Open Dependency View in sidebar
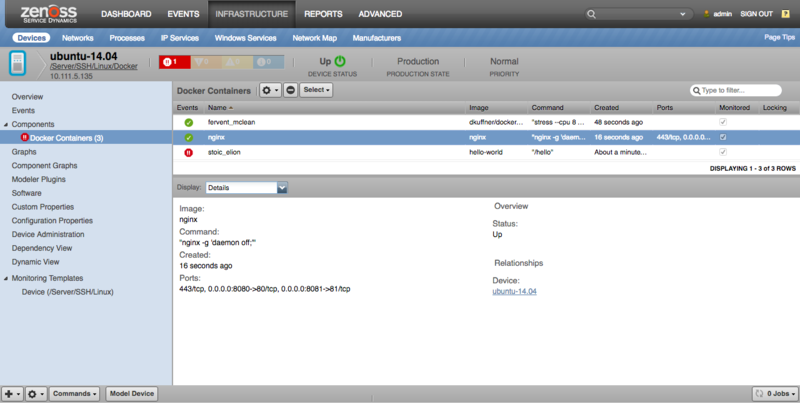The height and width of the screenshot is (404, 800). [x=42, y=248]
